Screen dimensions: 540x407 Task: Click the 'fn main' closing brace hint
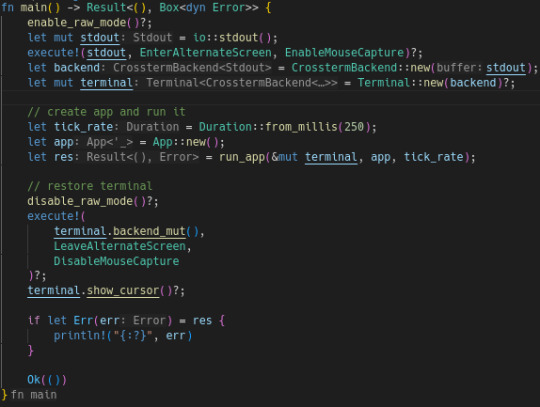point(34,395)
